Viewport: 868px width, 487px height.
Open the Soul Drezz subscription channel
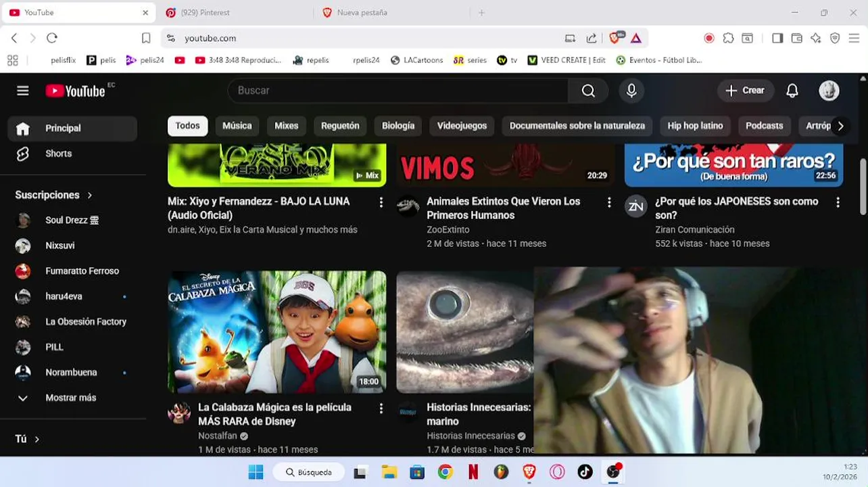point(72,220)
